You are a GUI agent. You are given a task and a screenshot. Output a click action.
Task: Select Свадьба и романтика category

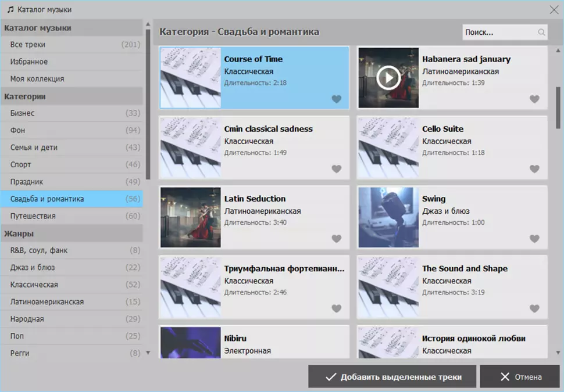pos(72,199)
